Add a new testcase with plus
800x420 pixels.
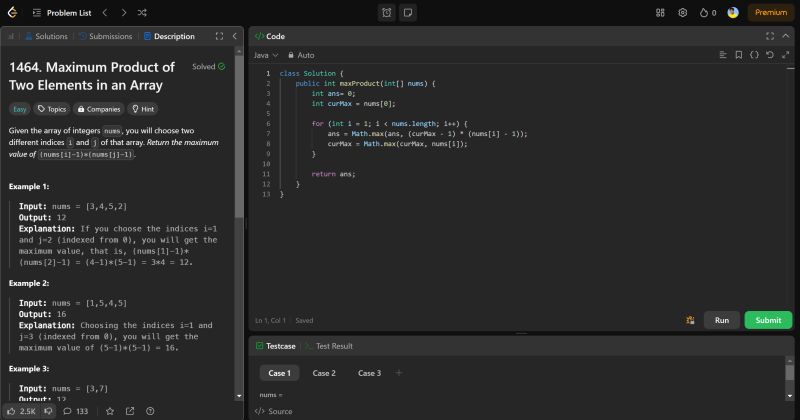click(399, 373)
